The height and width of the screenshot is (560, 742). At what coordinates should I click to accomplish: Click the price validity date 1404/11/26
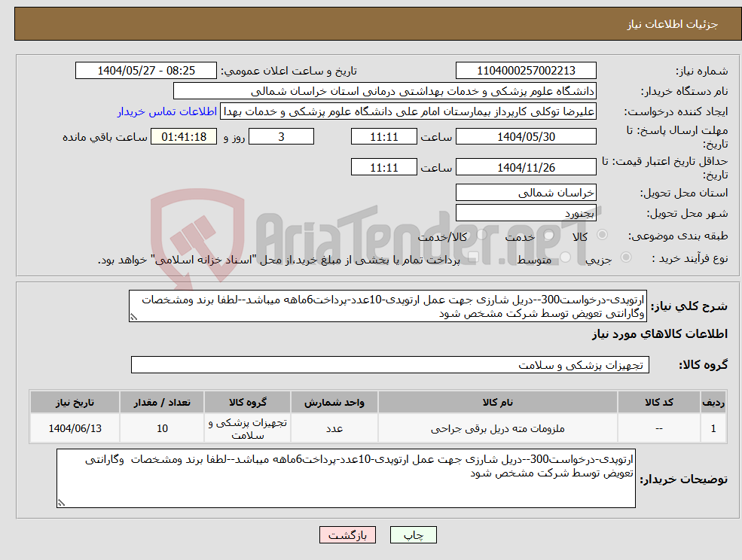pyautogui.click(x=526, y=166)
